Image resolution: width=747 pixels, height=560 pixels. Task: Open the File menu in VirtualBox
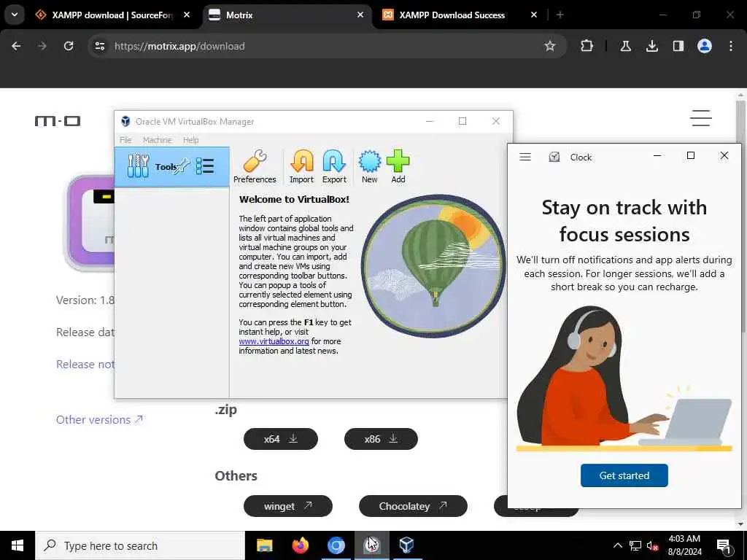[125, 140]
